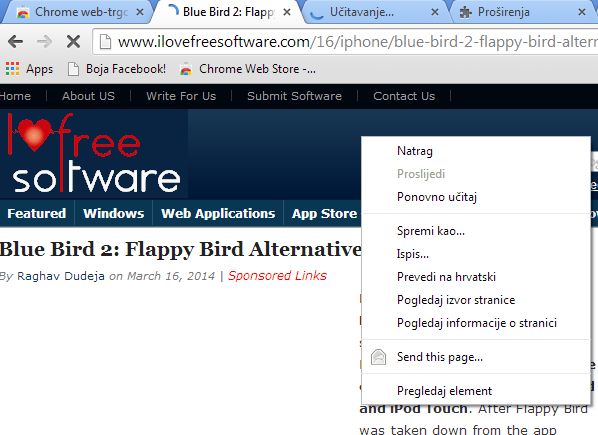Open the Submit Software link
Viewport: 598px width, 435px height.
point(294,96)
